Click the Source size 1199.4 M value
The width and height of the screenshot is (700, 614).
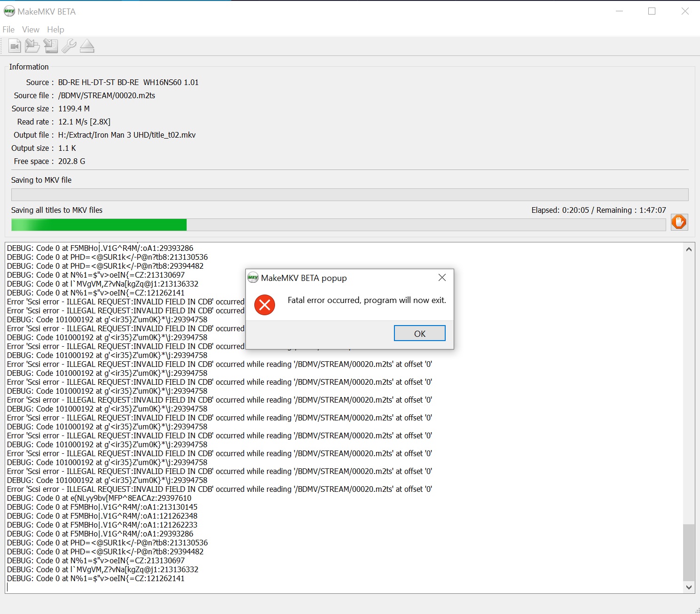74,109
